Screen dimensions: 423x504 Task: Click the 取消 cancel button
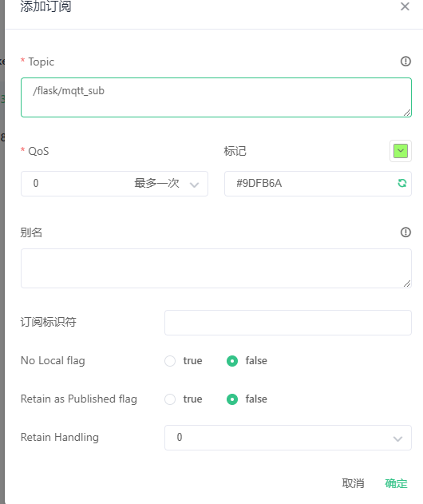point(353,483)
